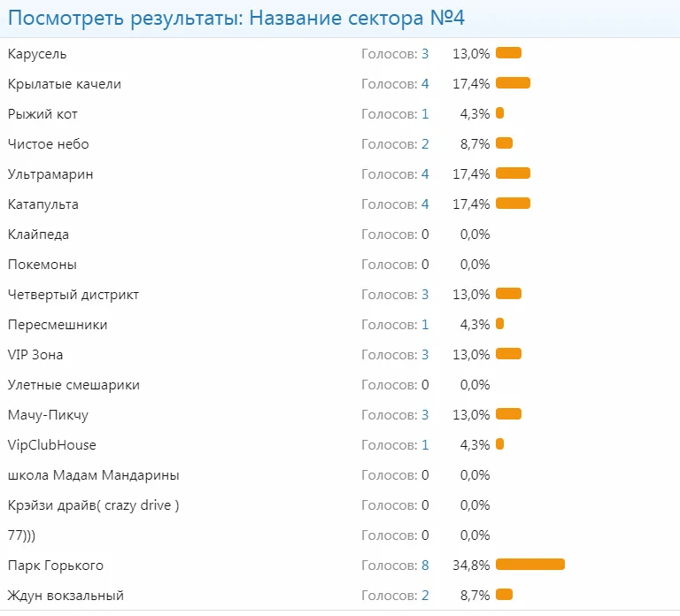Click the vote count for Карусель
Viewport: 680px width, 616px height.
pyautogui.click(x=425, y=54)
